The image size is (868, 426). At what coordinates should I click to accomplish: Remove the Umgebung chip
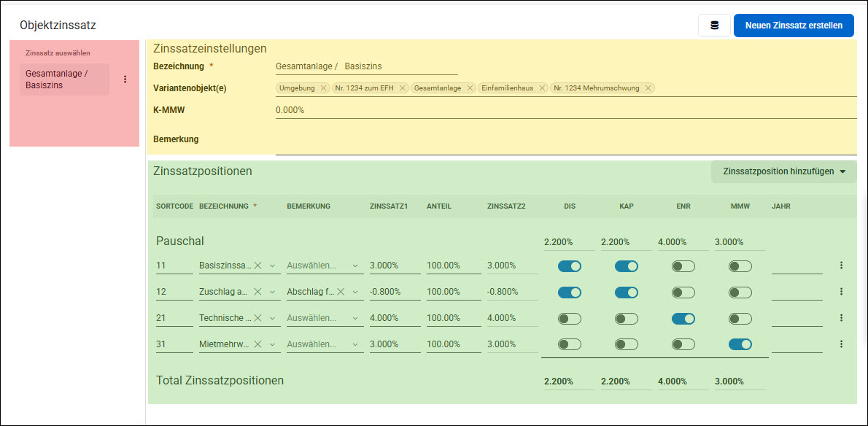(323, 88)
